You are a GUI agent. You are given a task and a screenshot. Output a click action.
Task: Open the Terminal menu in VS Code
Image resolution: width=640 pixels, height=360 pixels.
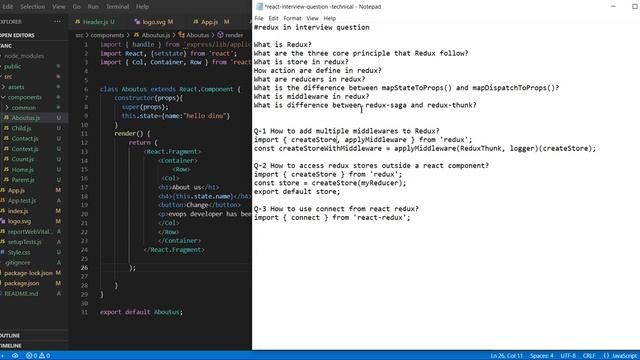coord(117,7)
